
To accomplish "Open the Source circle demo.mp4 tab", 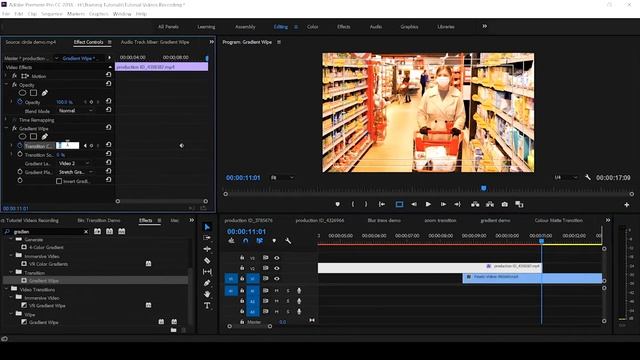I will click(x=31, y=42).
